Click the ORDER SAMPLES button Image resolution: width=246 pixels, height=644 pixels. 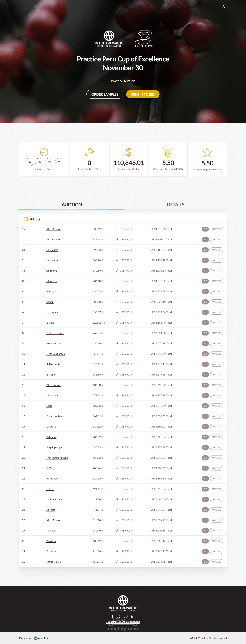[x=105, y=94]
